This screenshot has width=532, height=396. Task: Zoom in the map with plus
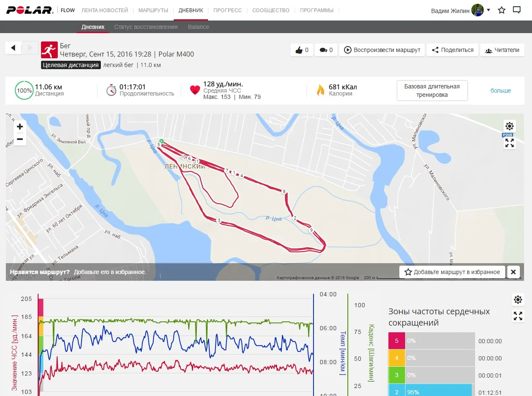click(20, 127)
